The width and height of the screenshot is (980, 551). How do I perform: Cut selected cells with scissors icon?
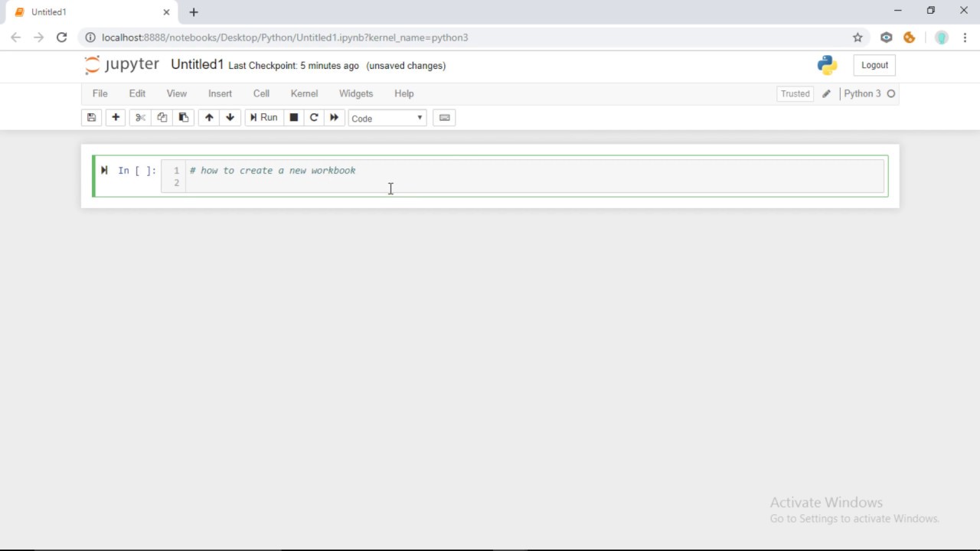tap(140, 118)
